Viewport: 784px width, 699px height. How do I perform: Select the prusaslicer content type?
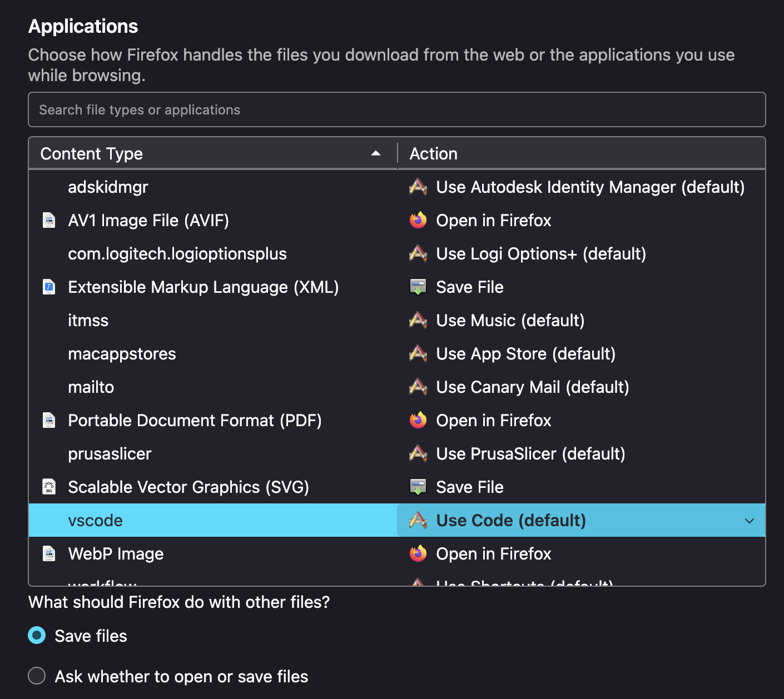[x=110, y=454]
